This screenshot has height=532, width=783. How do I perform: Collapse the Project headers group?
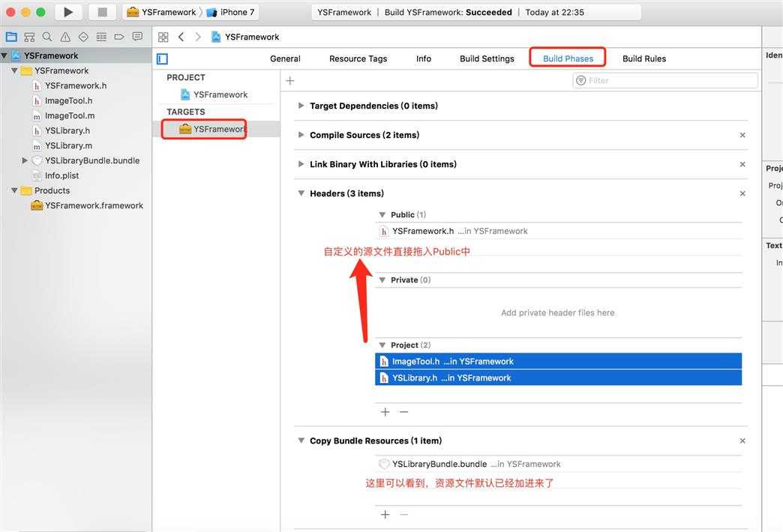pyautogui.click(x=382, y=345)
